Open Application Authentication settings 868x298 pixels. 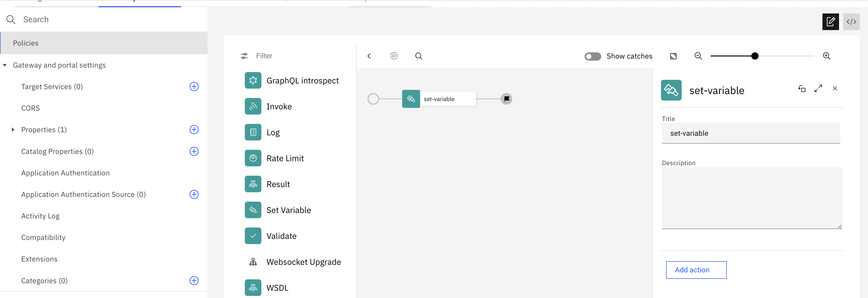65,173
